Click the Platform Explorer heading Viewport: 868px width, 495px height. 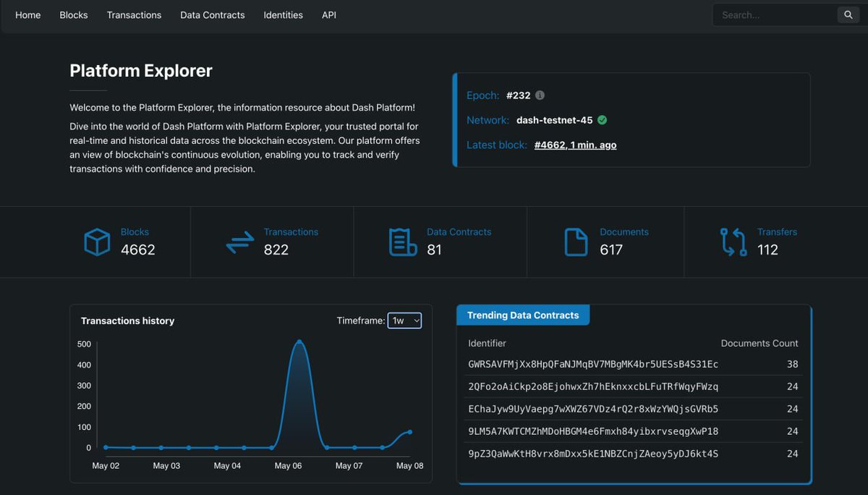click(141, 71)
